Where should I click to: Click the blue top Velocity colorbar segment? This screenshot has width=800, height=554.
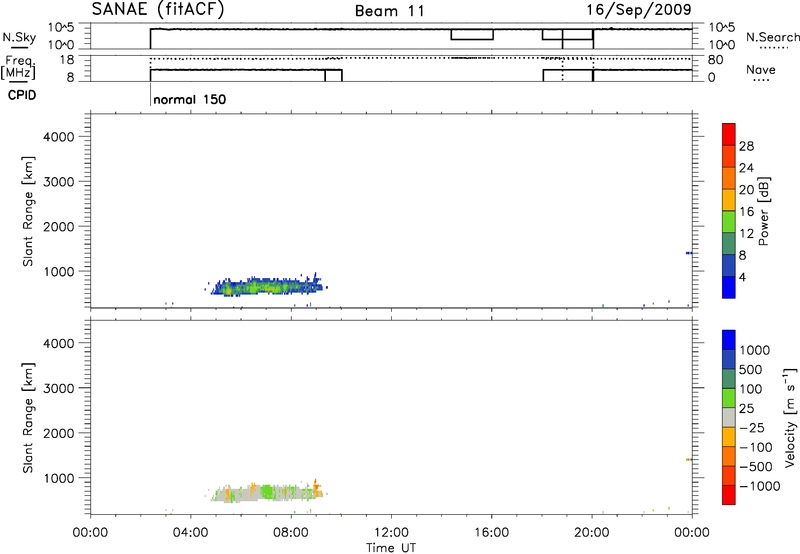[729, 340]
